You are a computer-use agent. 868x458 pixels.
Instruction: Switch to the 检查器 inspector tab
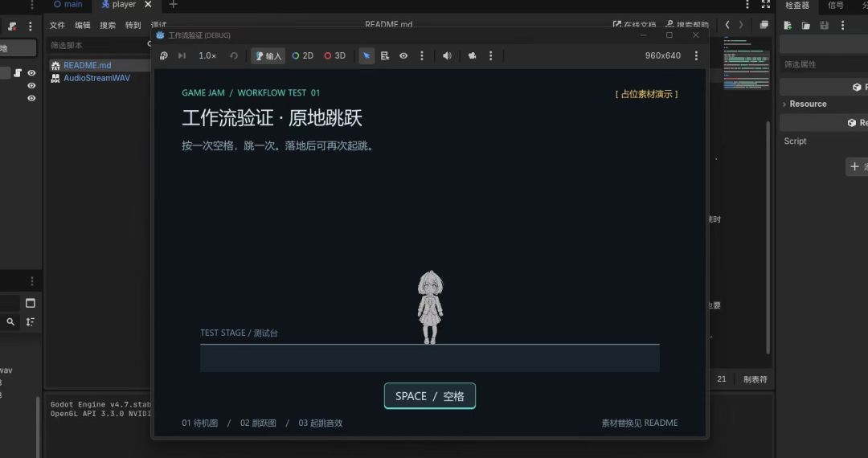(x=797, y=5)
